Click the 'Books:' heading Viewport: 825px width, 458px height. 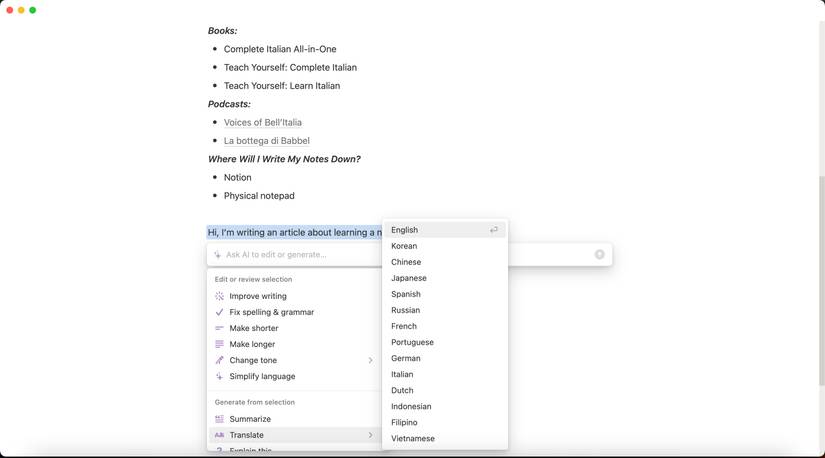click(x=223, y=31)
